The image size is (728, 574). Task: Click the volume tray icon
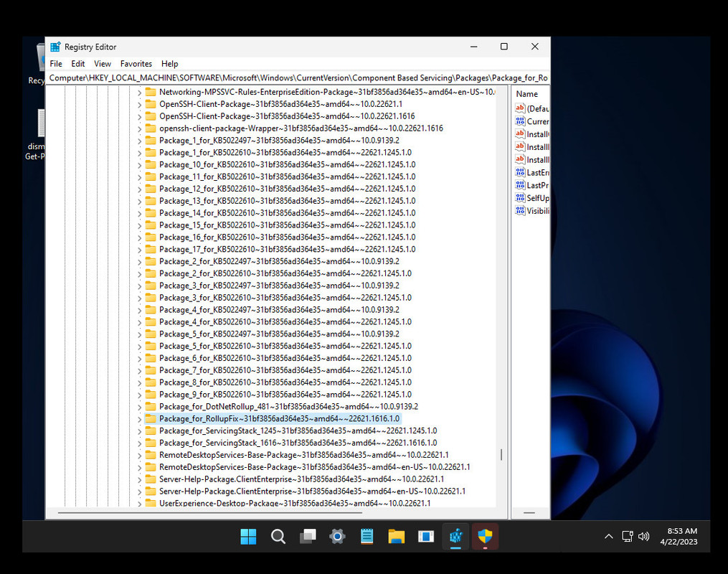coord(643,537)
